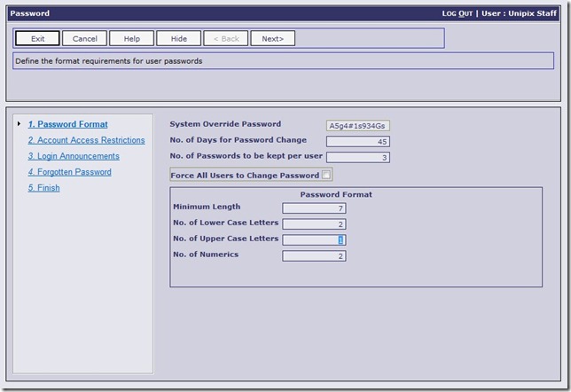Click the disabled Back button
Image resolution: width=571 pixels, height=392 pixels.
(x=225, y=39)
